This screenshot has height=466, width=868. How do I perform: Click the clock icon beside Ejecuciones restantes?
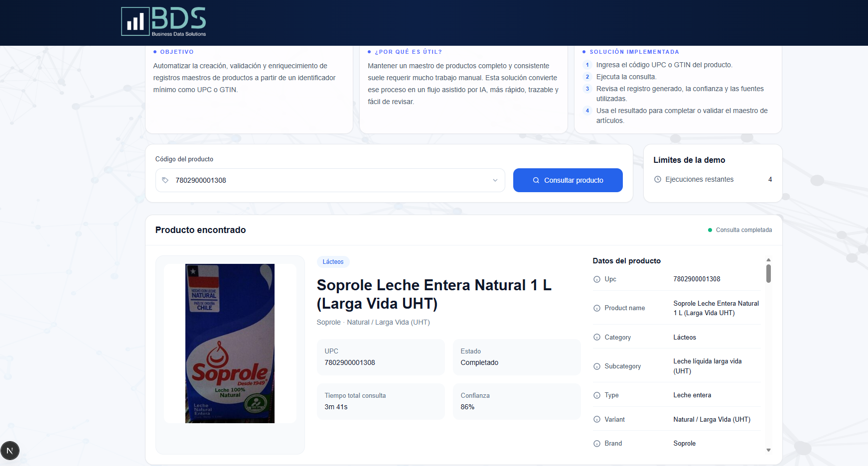[x=657, y=179]
